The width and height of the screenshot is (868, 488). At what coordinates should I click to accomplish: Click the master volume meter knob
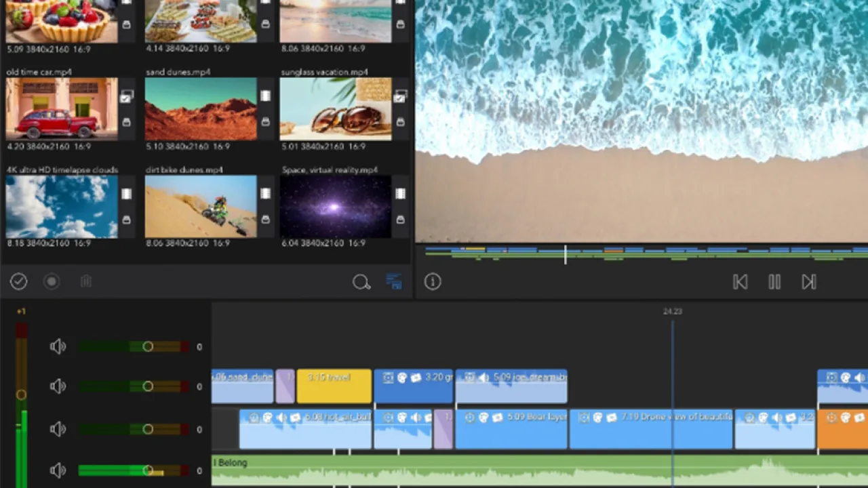tap(21, 394)
